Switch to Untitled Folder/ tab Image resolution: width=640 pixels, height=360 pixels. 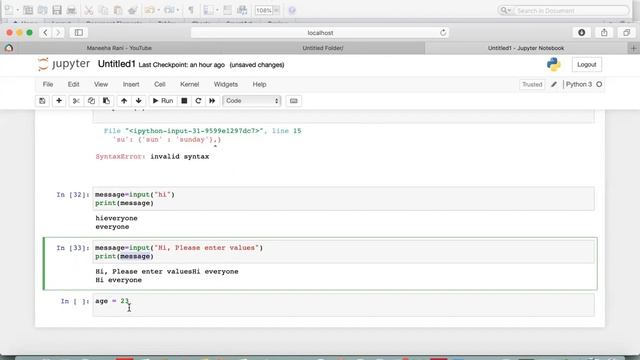click(x=323, y=48)
